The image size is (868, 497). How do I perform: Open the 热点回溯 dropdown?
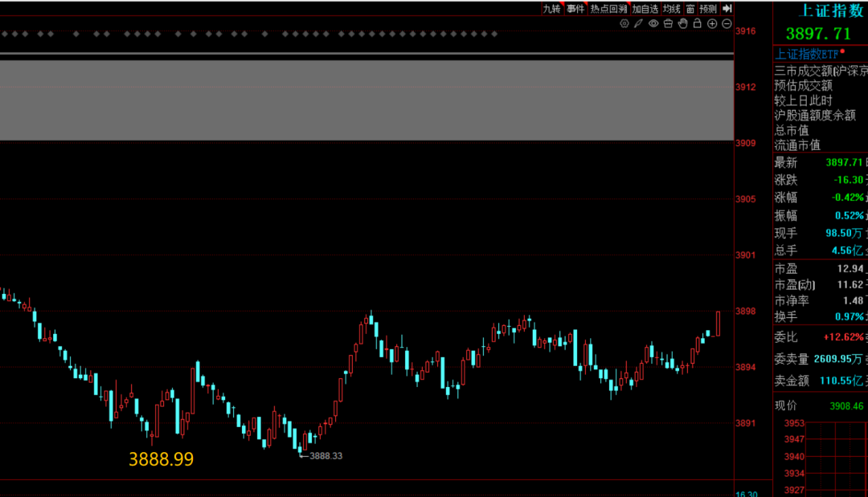608,9
